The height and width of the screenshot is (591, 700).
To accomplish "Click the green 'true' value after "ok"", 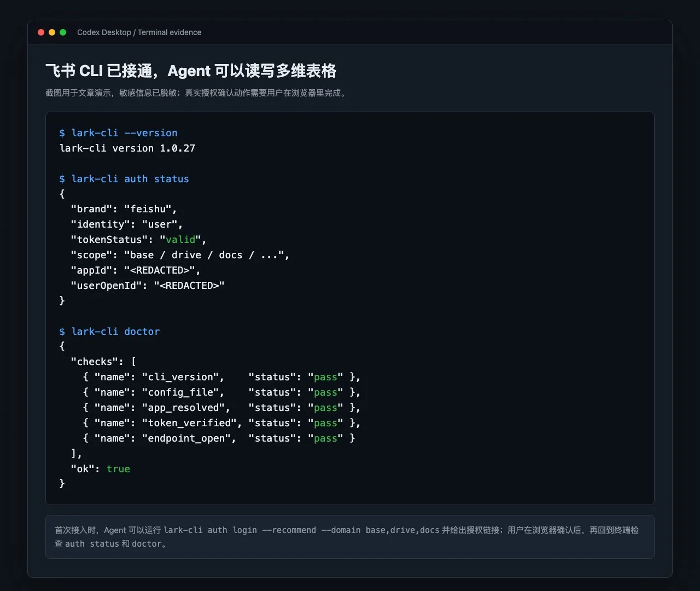I will [x=118, y=469].
